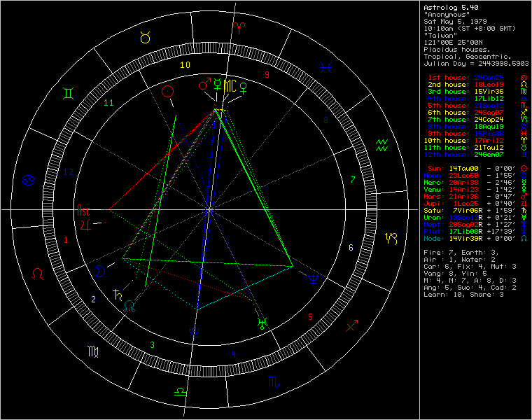Click the 'Astrolog 5.40' title text
Screen dimensions: 532x420
coord(448,7)
